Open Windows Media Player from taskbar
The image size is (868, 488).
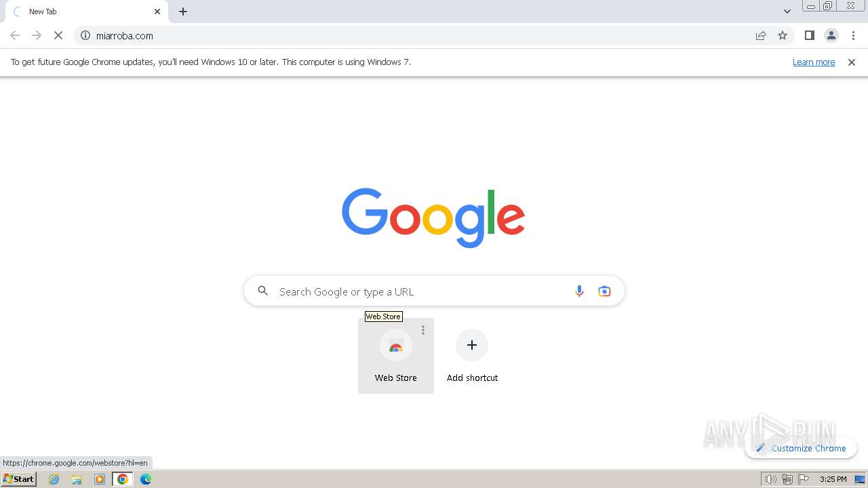click(x=100, y=479)
